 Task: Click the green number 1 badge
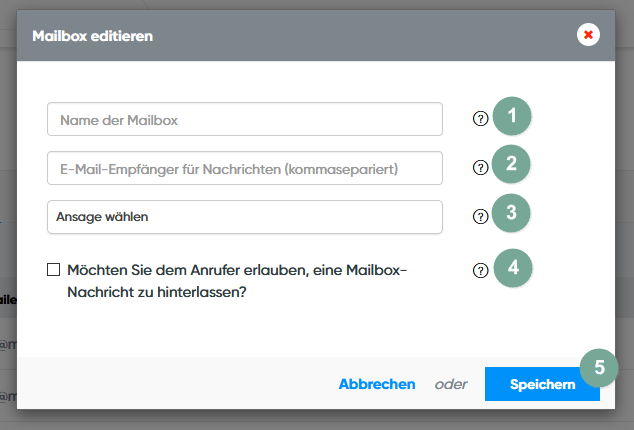click(x=512, y=117)
